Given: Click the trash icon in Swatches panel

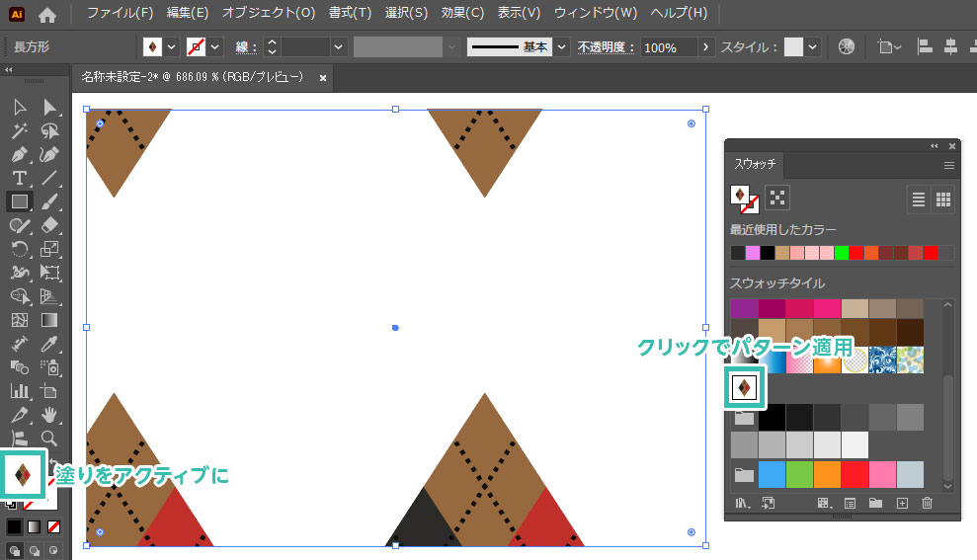Looking at the screenshot, I should tap(927, 504).
